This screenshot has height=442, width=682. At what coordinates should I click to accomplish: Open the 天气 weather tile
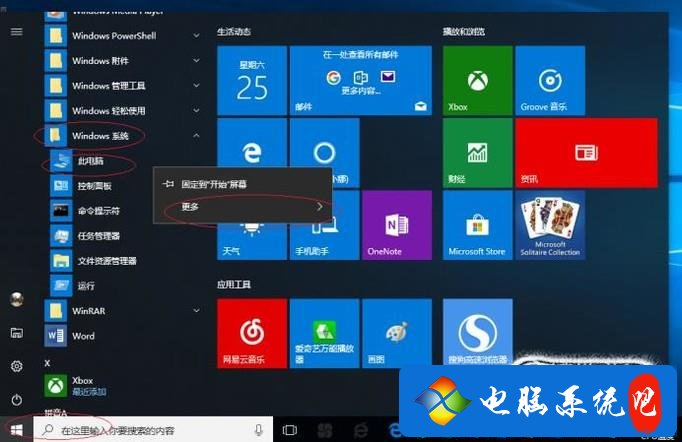tap(252, 241)
